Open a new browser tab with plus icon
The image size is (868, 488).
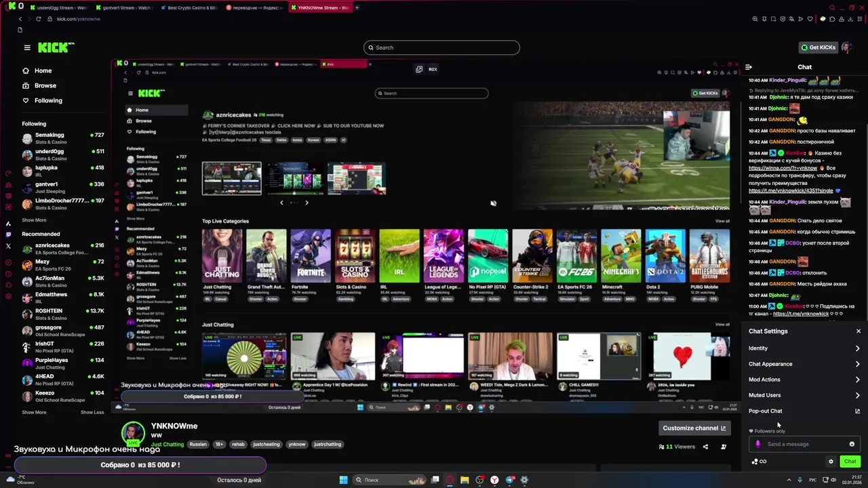pos(357,7)
